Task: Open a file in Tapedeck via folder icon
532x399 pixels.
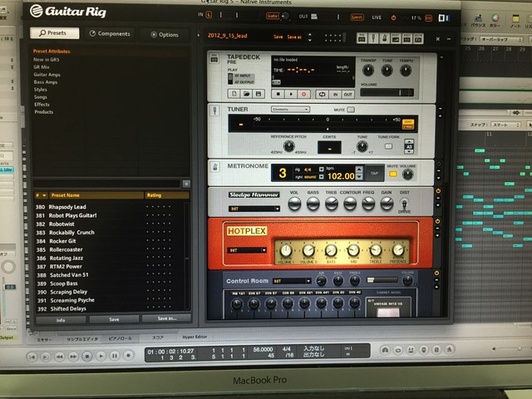Action: (x=246, y=94)
